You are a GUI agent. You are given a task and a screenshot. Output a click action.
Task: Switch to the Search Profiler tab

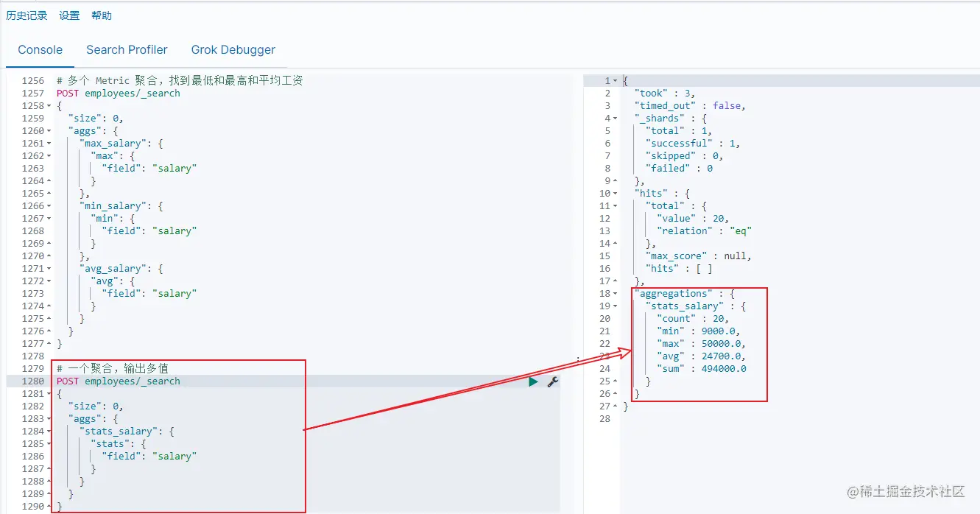tap(127, 50)
